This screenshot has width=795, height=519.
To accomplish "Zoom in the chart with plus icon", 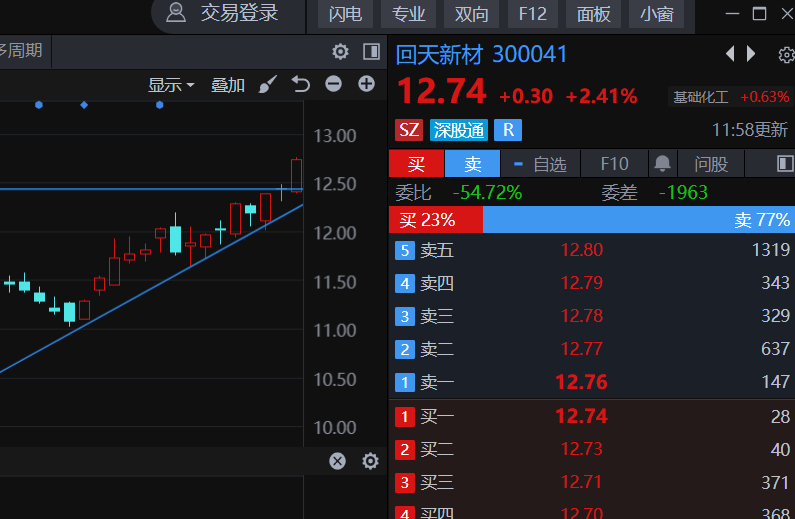I will 366,84.
